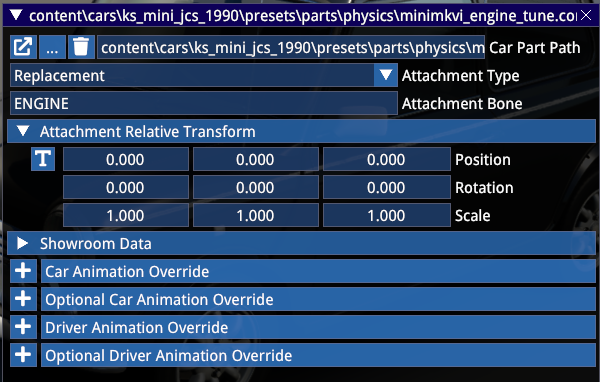Screen dimensions: 600x382
Task: Delete the car part path with trash icon
Action: (x=81, y=47)
